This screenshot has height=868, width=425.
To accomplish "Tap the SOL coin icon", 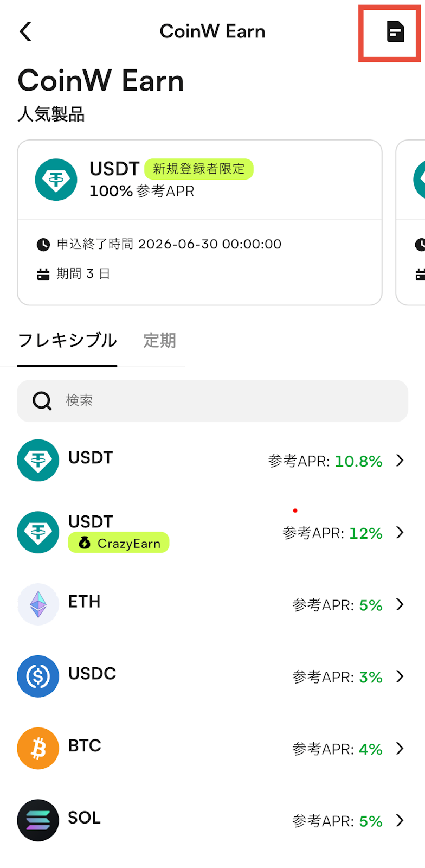I will 38,820.
